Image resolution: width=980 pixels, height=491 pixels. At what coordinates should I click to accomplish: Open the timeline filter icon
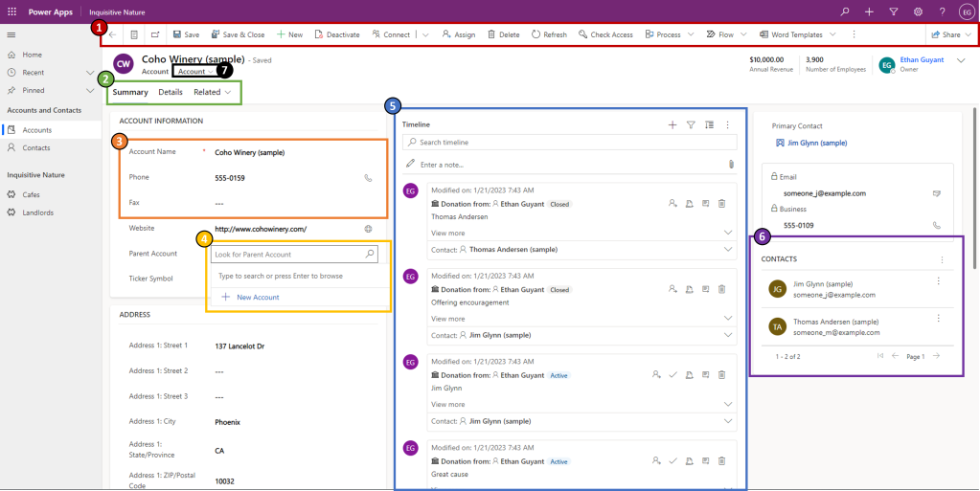691,125
